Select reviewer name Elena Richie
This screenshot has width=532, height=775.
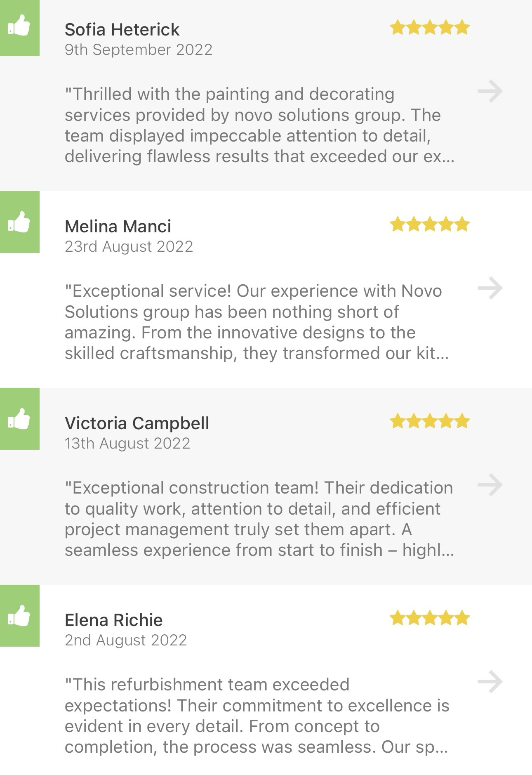pyautogui.click(x=114, y=620)
